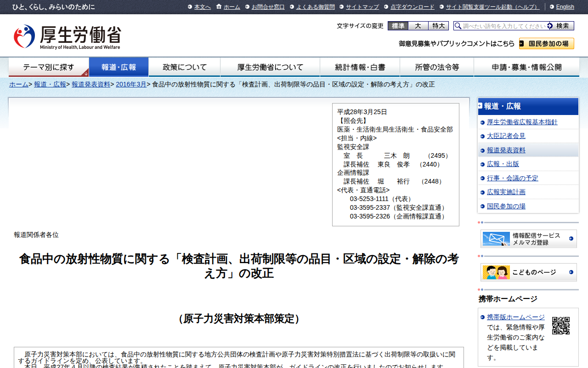This screenshot has width=588, height=368.
Task: Click the Ministry of Health, Labour and Welfare logo
Action: 67,37
